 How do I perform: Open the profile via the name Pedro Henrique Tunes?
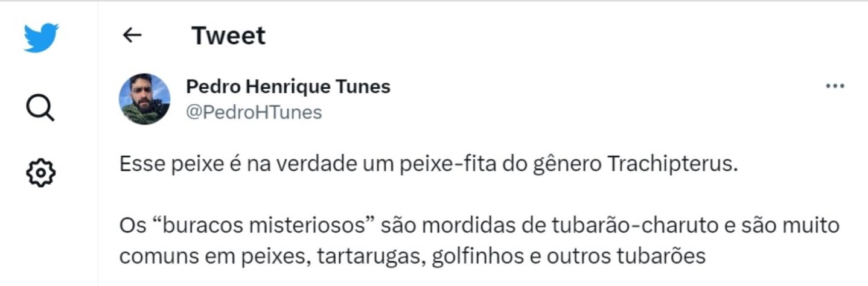[288, 87]
